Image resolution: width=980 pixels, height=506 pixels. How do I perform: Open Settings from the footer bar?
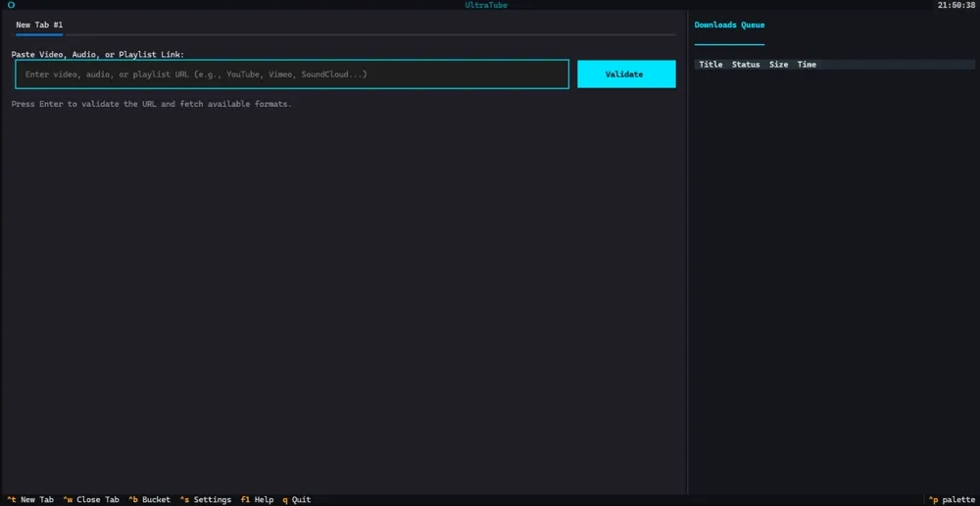pos(206,500)
